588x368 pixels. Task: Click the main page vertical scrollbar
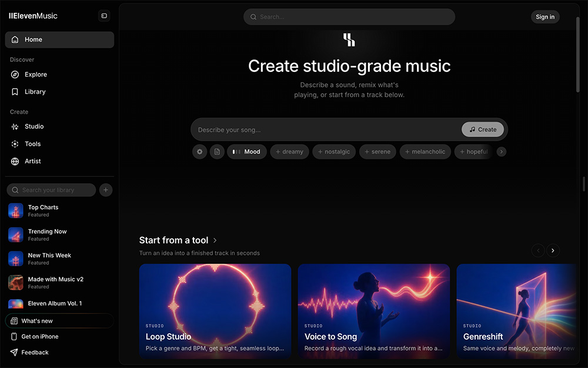click(578, 54)
